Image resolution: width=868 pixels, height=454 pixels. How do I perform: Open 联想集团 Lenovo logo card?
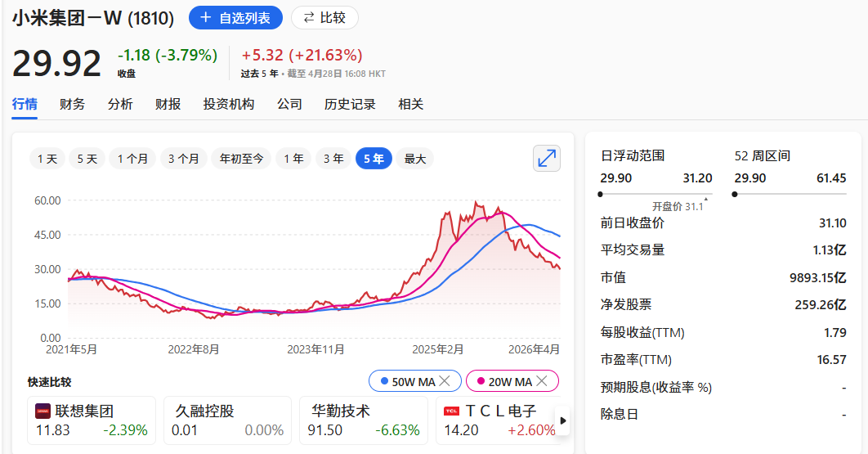pyautogui.click(x=43, y=411)
